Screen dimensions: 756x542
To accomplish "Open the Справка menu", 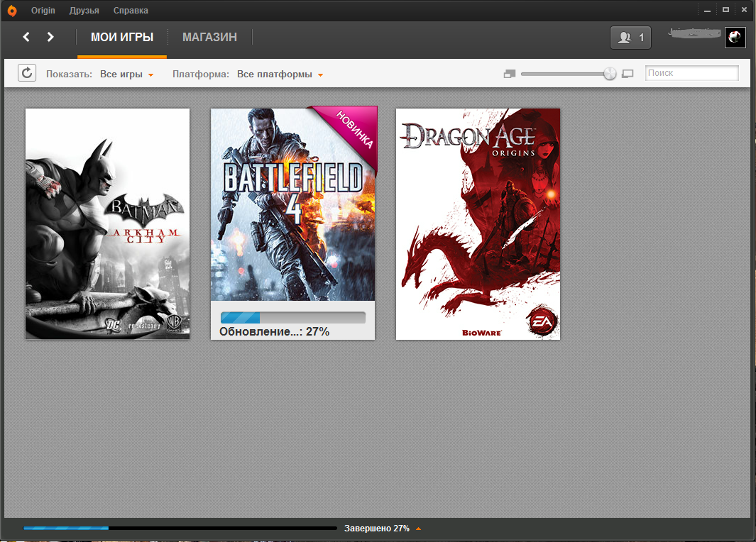I will (131, 10).
